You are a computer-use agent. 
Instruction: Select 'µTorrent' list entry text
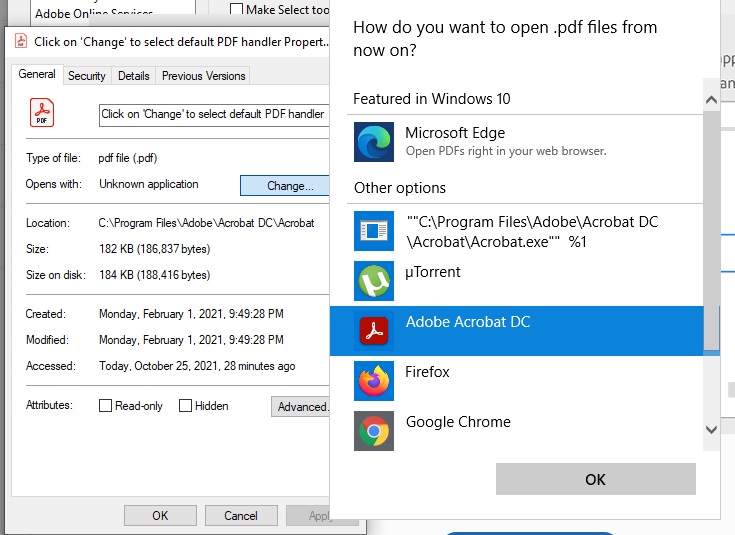pyautogui.click(x=433, y=272)
